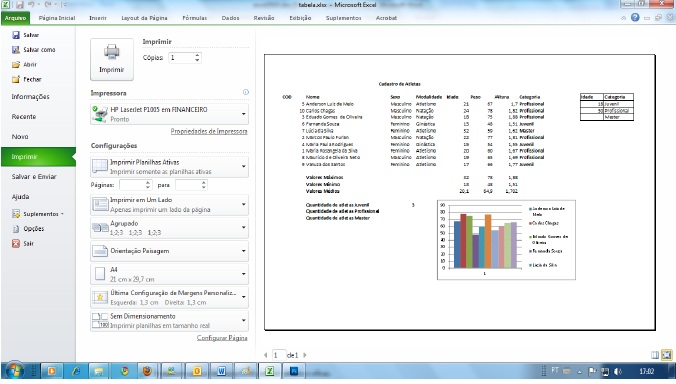Image resolution: width=676 pixels, height=384 pixels.
Task: Open the Outlook icon on taskbar
Action: 197,371
